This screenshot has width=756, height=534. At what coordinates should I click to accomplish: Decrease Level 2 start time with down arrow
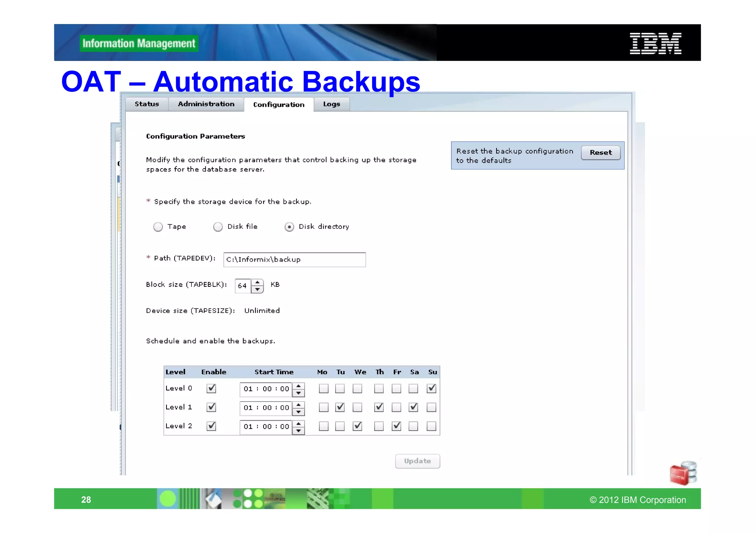298,430
